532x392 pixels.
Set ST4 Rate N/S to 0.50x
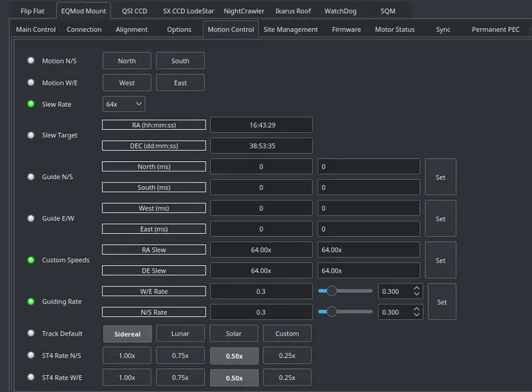(x=234, y=356)
